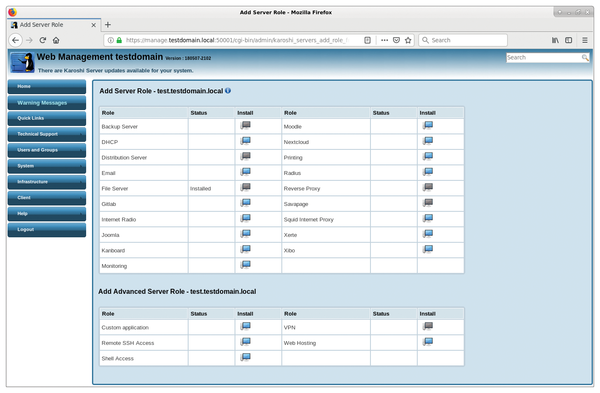This screenshot has height=393, width=600.
Task: Click the 'Installed' status of File Server
Action: coord(201,188)
